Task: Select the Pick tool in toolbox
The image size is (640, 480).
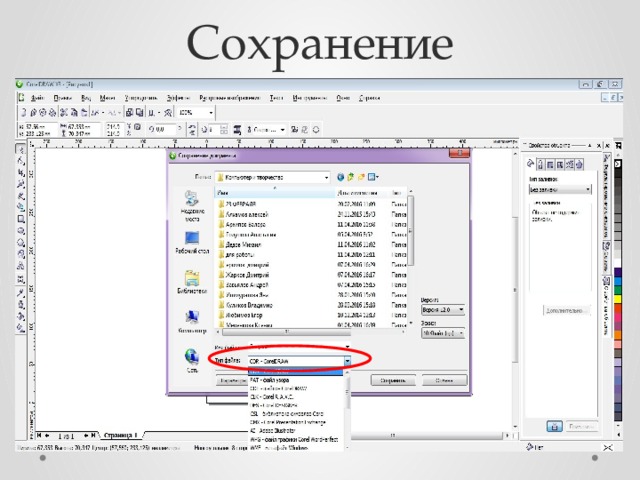Action: (x=20, y=149)
